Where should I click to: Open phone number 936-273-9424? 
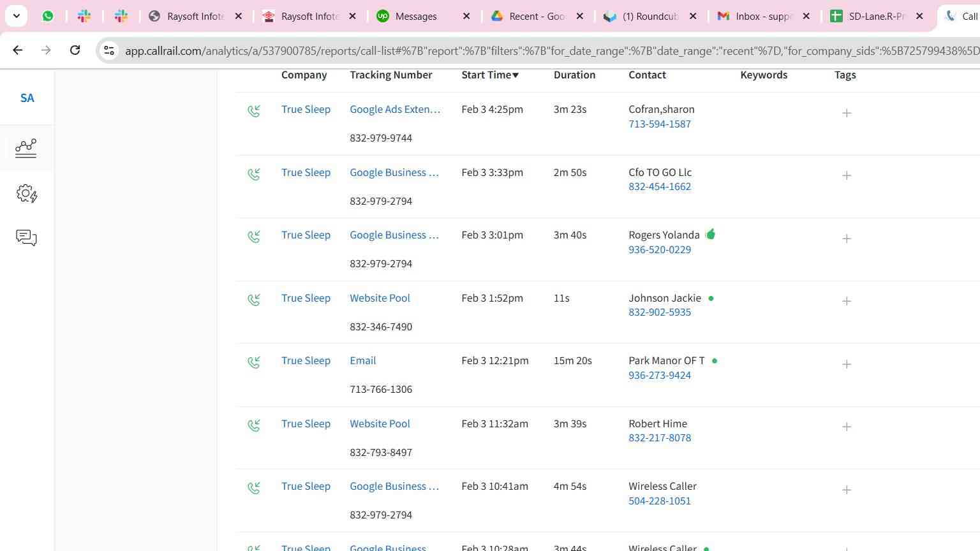pos(660,376)
